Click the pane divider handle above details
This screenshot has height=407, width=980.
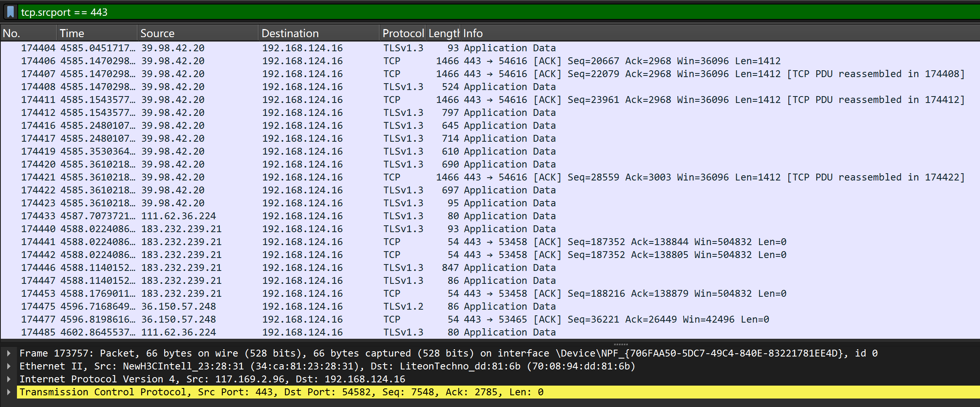[x=620, y=344]
